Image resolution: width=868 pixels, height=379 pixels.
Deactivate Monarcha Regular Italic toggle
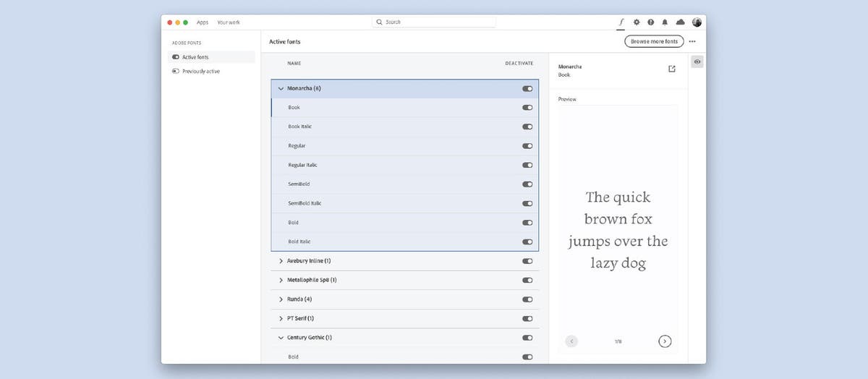527,165
